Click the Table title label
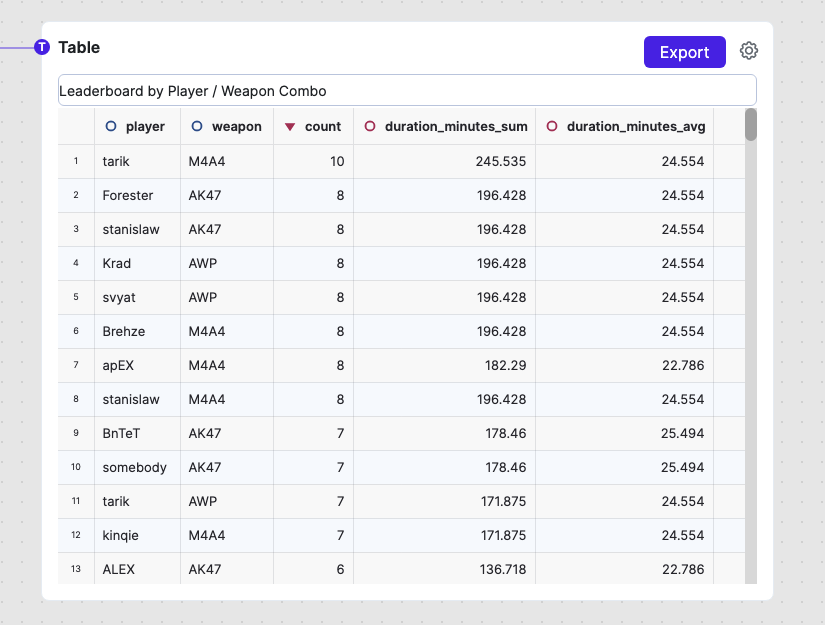The width and height of the screenshot is (825, 625). [79, 47]
